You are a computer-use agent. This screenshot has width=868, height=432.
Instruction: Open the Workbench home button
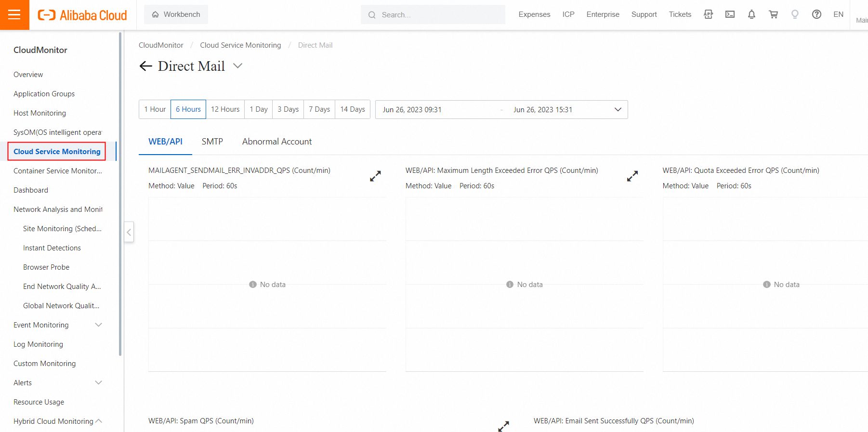coord(176,14)
